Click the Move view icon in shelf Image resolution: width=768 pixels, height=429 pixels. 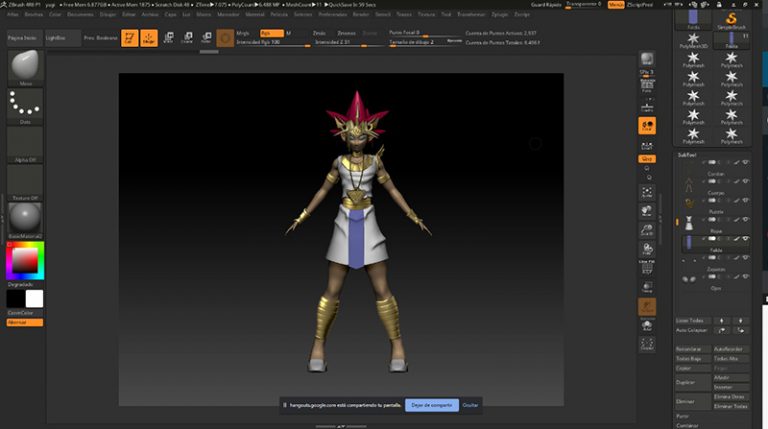647,211
